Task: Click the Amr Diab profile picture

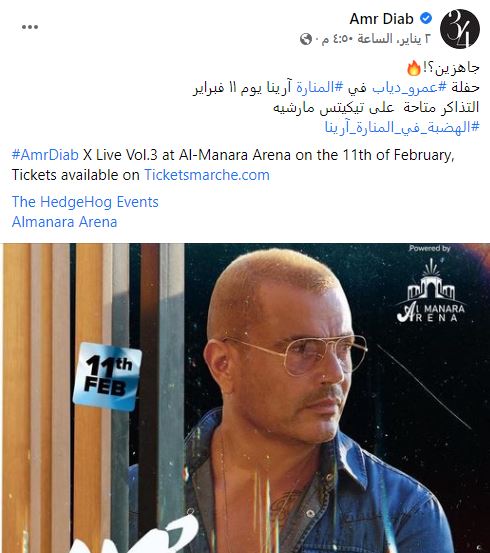Action: pos(460,29)
